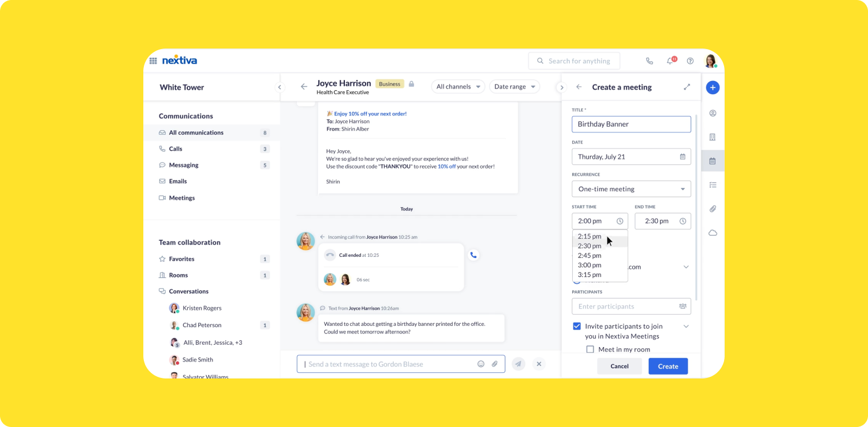Open the emoji picker in message field

click(480, 364)
